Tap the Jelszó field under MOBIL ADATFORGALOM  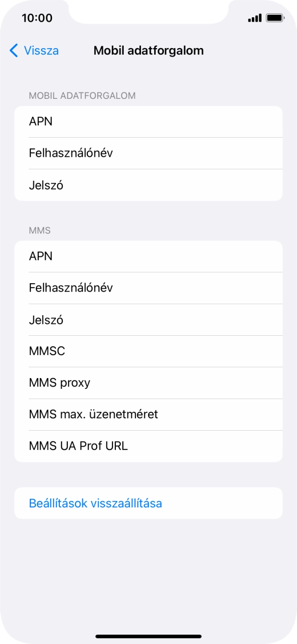148,185
